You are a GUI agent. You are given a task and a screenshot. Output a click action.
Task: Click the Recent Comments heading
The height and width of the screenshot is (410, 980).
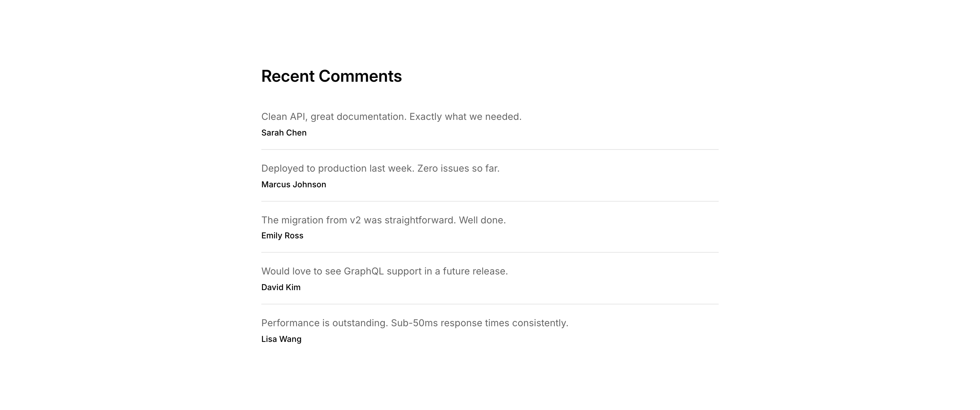point(331,76)
